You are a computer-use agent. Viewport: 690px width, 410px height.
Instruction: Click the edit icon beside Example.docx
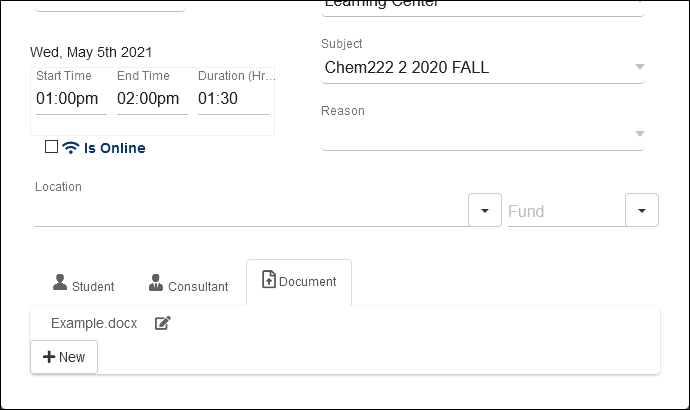(163, 323)
